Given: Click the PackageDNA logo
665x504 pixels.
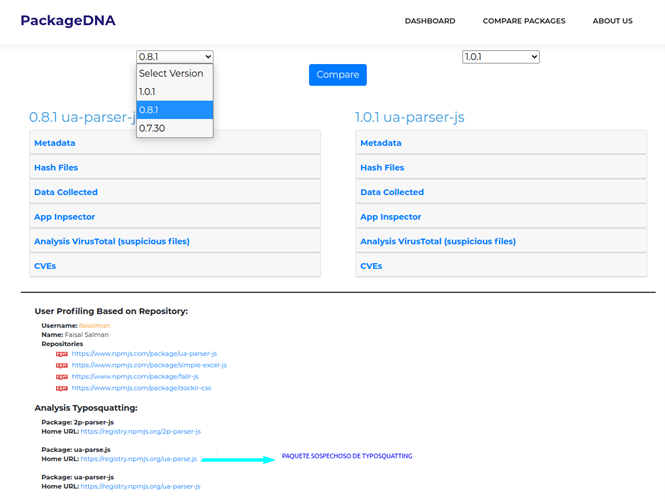Looking at the screenshot, I should (x=67, y=20).
